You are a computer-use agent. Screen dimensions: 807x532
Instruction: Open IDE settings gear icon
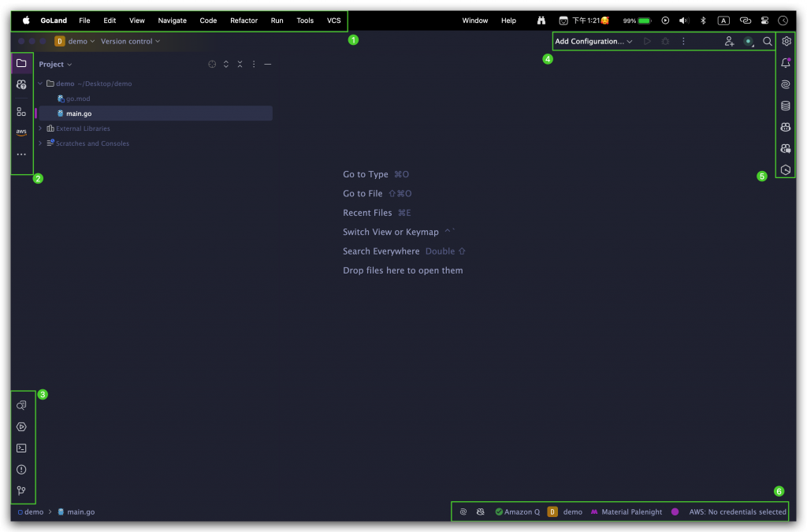(x=786, y=41)
